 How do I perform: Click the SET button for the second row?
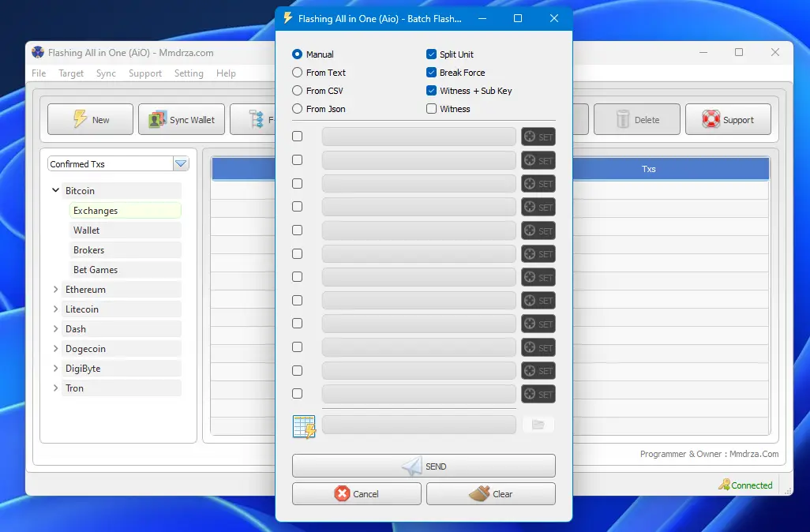click(538, 161)
